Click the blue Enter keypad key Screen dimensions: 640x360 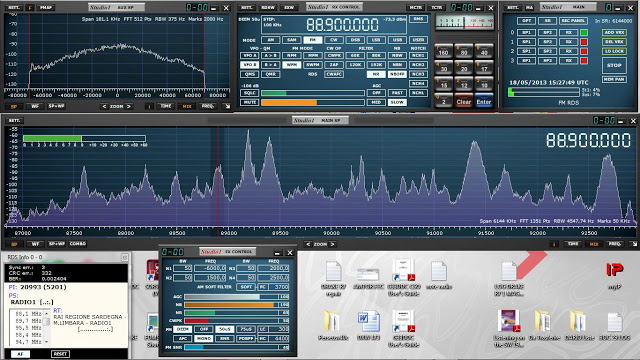coord(484,101)
